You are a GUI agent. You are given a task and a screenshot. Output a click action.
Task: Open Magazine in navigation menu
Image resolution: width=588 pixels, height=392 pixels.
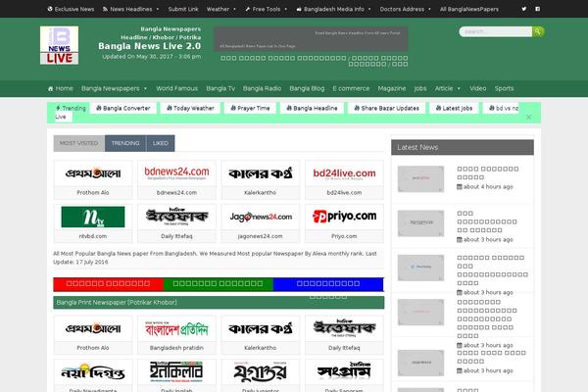(391, 89)
